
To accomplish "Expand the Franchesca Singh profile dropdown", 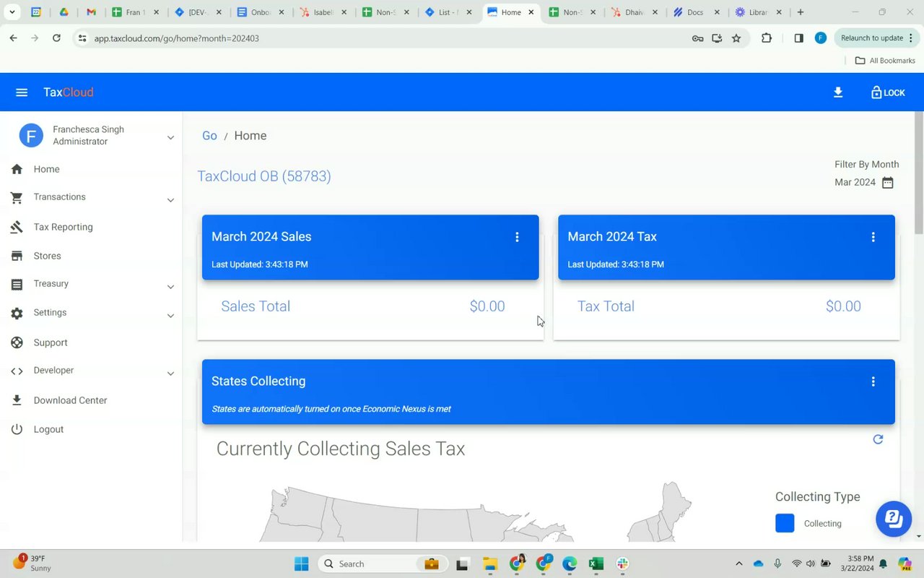I will (170, 137).
